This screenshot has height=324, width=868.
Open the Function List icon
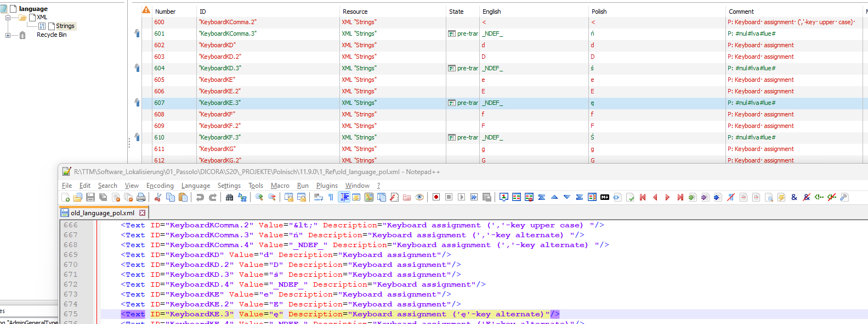coord(394,198)
